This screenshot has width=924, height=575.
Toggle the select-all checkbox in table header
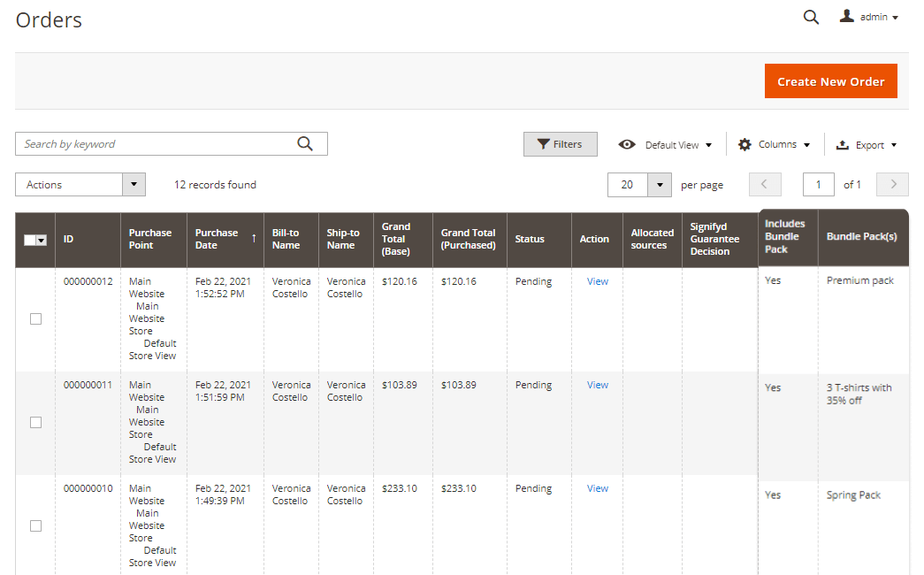tap(30, 240)
